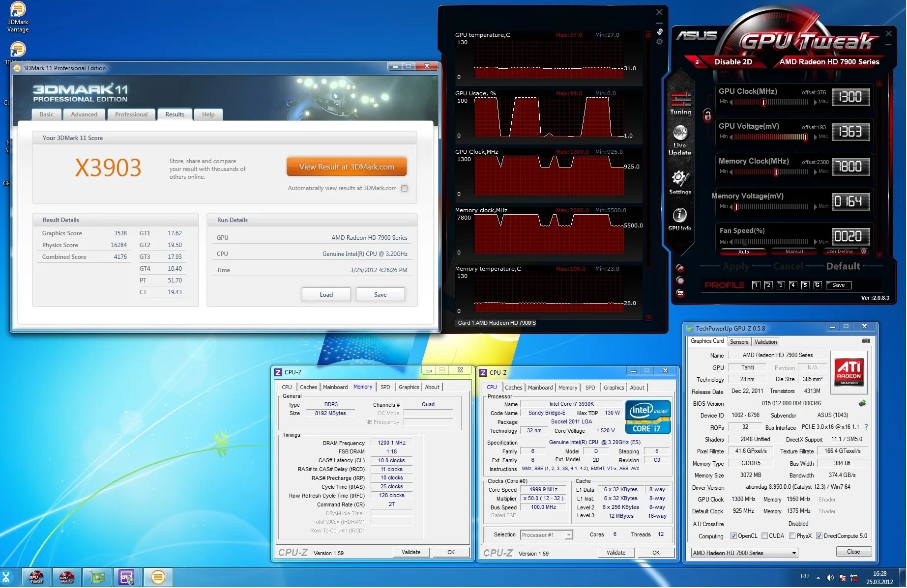This screenshot has height=588, width=907.
Task: Click the GPU-Z taskbar icon
Action: point(97,577)
